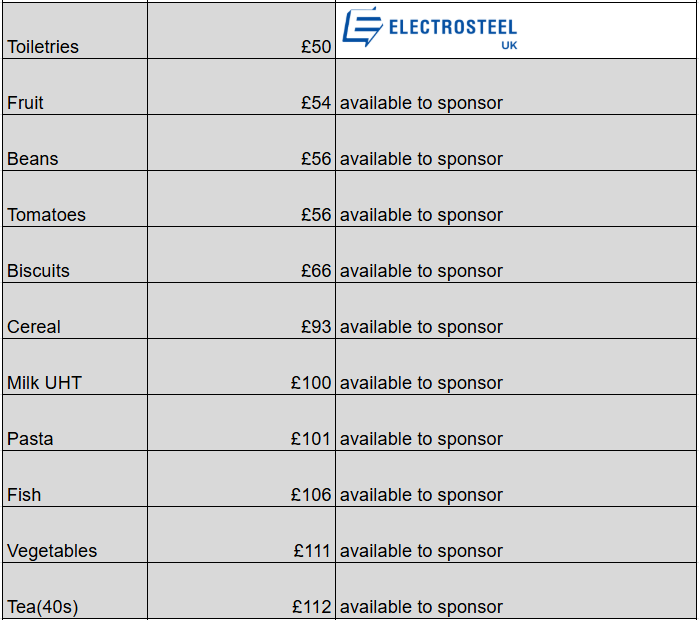Click the £50 price cell
The width and height of the screenshot is (699, 620).
315,47
